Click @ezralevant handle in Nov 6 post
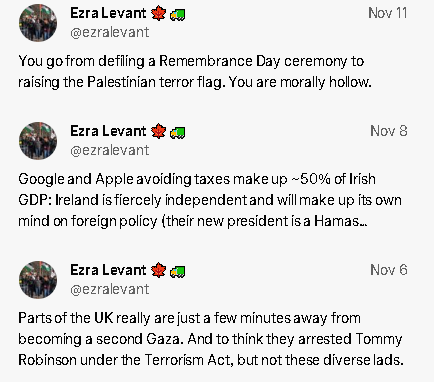The height and width of the screenshot is (382, 434). click(110, 289)
